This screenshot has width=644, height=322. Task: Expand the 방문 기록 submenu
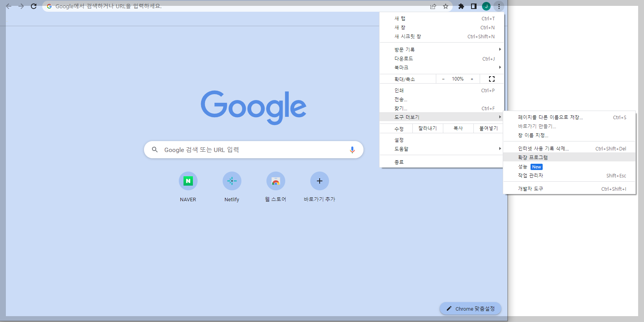pos(442,49)
